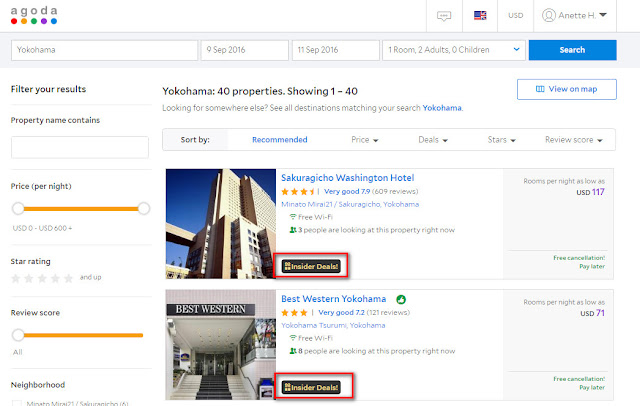Screen dimensions: 640x406
Task: Click the Agoda logo
Action: click(x=34, y=15)
